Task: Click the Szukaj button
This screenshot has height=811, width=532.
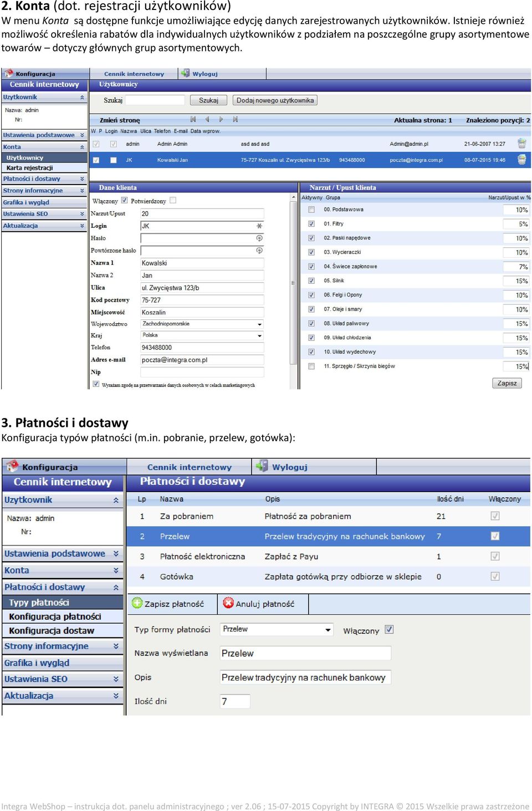Action: (208, 100)
